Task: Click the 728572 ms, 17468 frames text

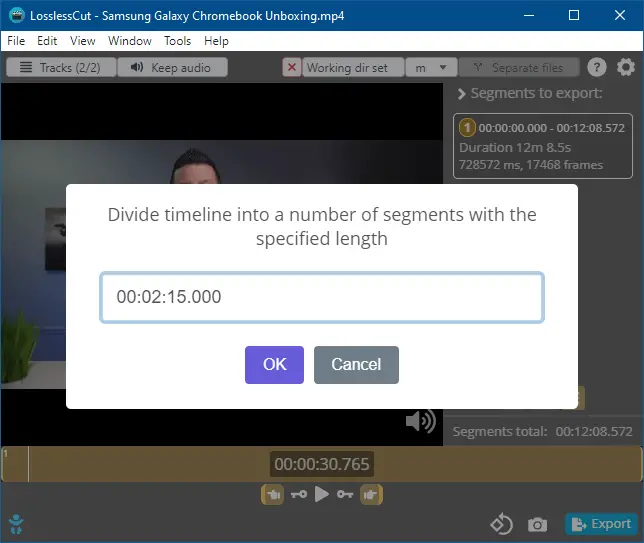Action: [x=531, y=165]
